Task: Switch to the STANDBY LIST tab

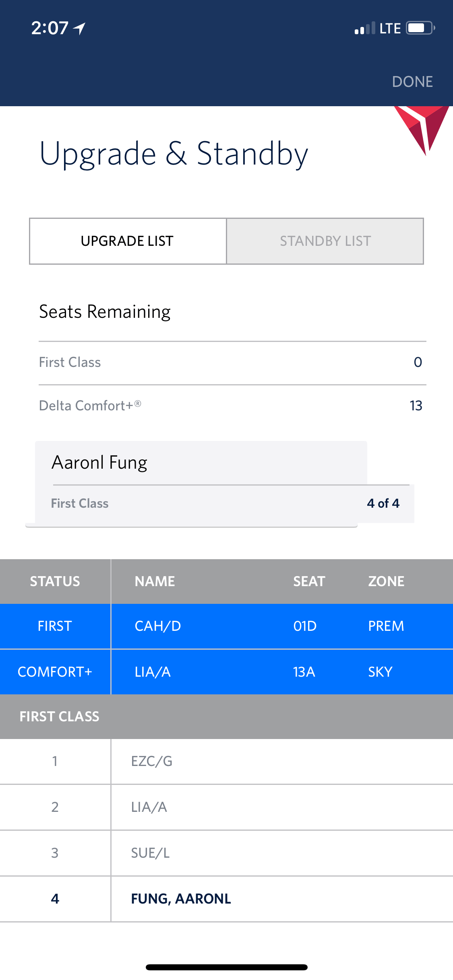Action: tap(325, 241)
